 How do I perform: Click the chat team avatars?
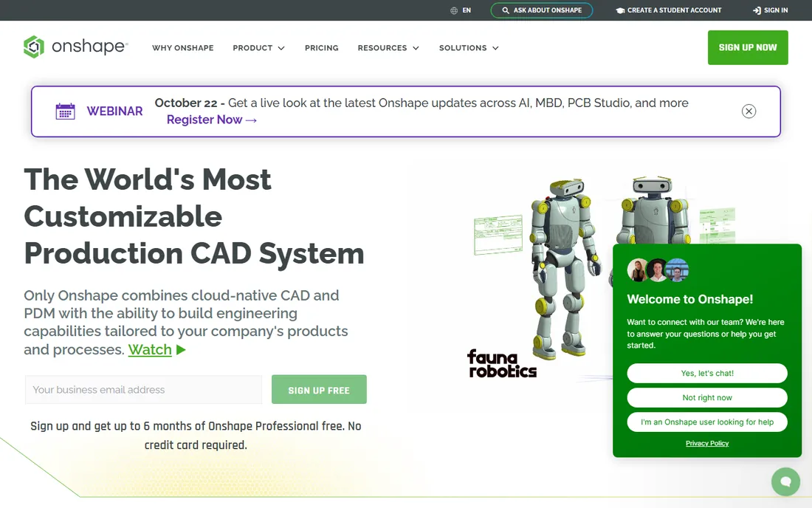[x=658, y=270]
